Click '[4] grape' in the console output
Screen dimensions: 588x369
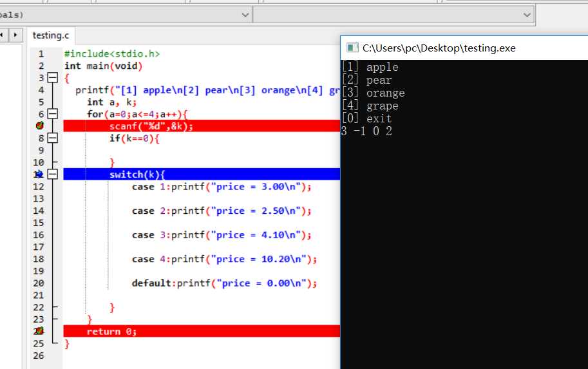click(x=370, y=106)
